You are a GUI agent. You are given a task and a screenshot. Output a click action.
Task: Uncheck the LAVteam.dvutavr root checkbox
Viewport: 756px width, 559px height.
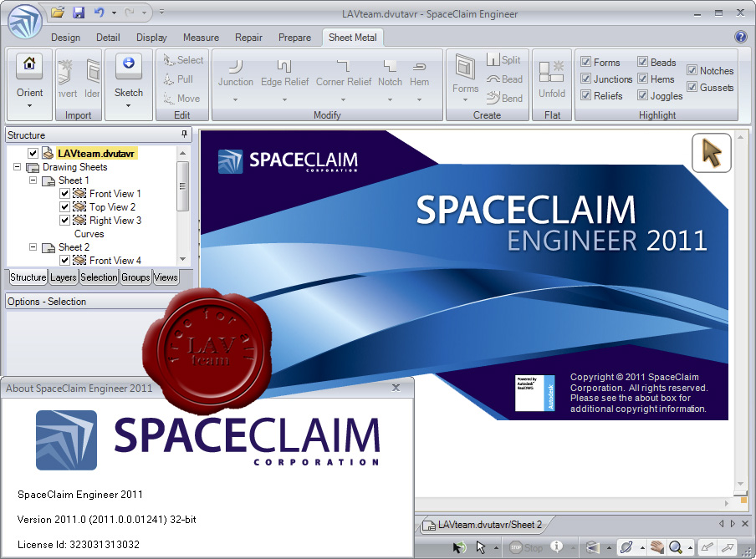[x=33, y=154]
